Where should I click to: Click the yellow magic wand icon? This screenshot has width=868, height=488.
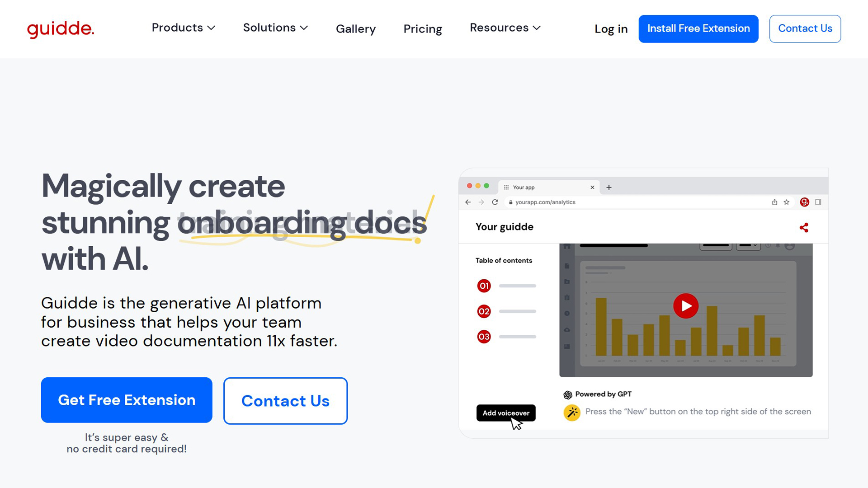pyautogui.click(x=572, y=412)
